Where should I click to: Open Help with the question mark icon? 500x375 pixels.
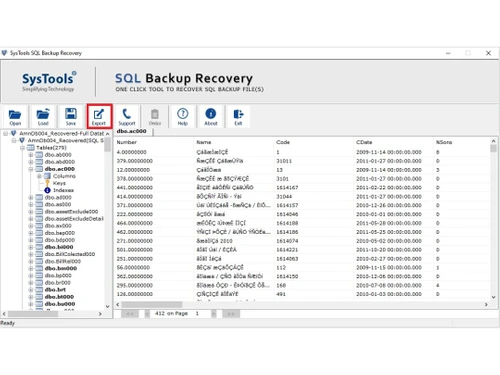pos(183,117)
